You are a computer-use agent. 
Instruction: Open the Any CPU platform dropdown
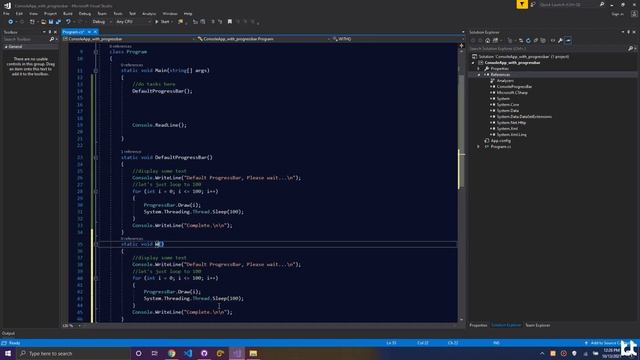[x=133, y=22]
